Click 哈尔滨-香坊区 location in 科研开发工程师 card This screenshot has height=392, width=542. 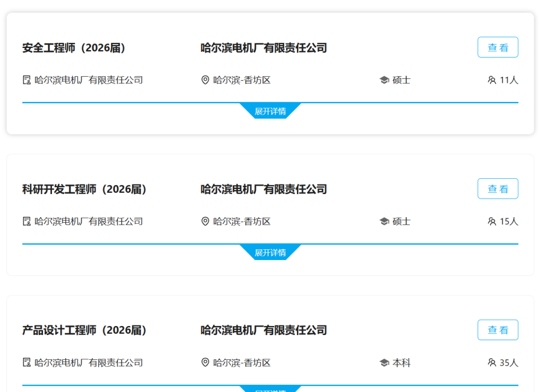[242, 222]
